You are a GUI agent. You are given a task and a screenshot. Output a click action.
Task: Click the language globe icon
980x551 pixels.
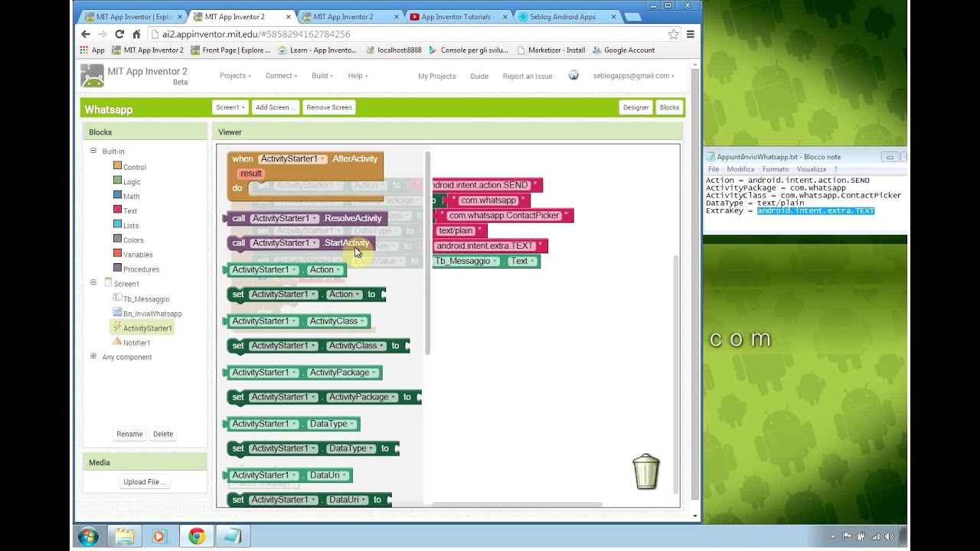573,75
